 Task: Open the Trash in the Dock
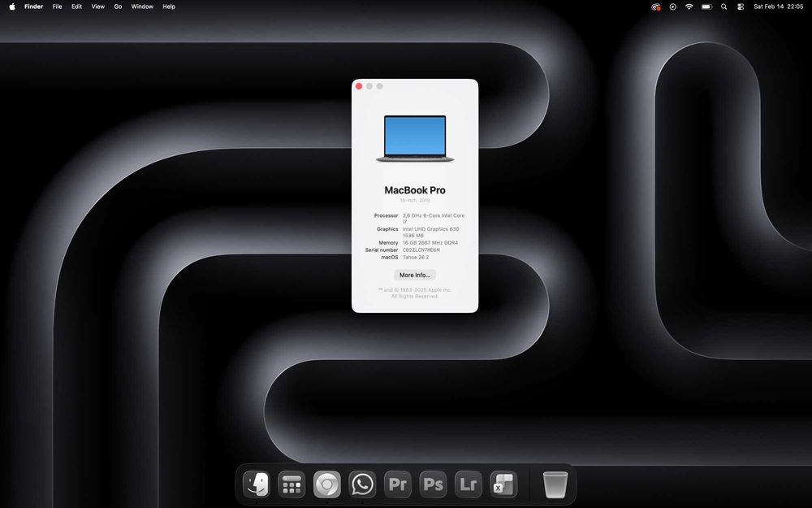click(x=555, y=484)
